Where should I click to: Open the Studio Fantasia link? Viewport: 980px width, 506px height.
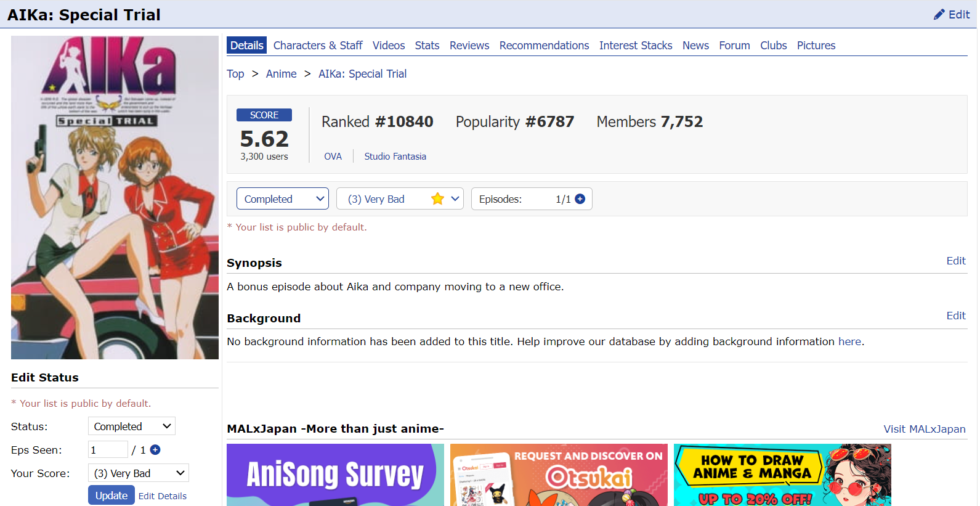(395, 156)
